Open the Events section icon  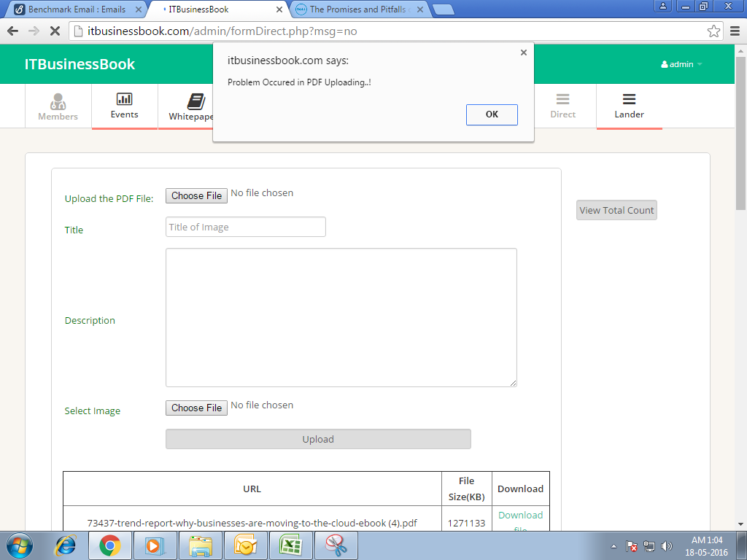tap(124, 99)
